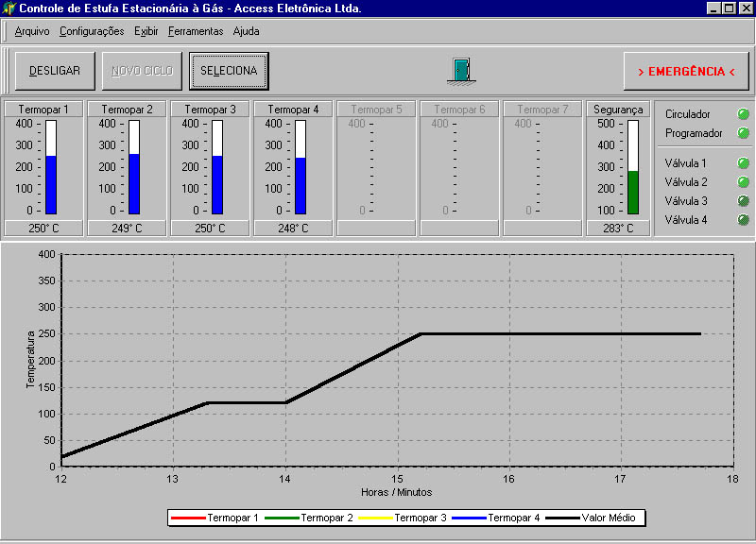756x544 pixels.
Task: Click the Válvula 4 indicator light
Action: [743, 220]
